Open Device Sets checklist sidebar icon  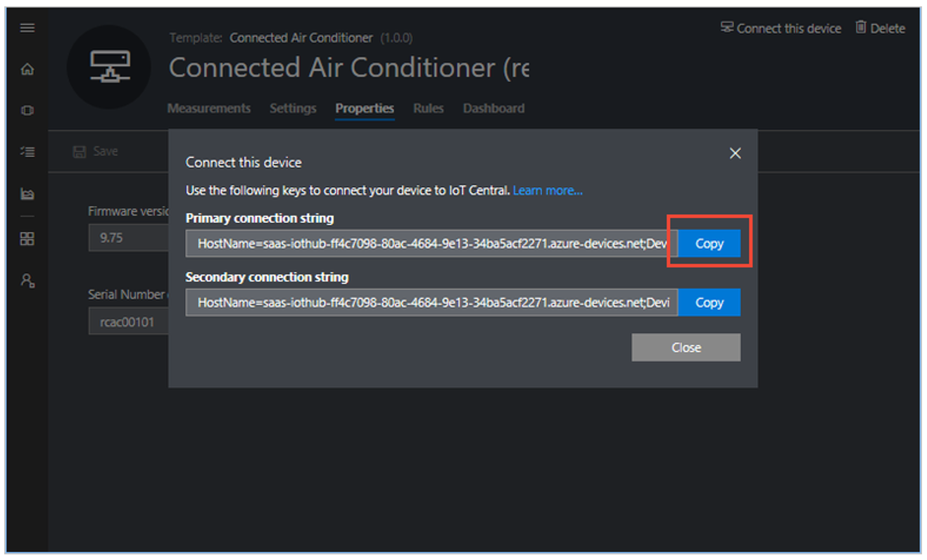[27, 151]
